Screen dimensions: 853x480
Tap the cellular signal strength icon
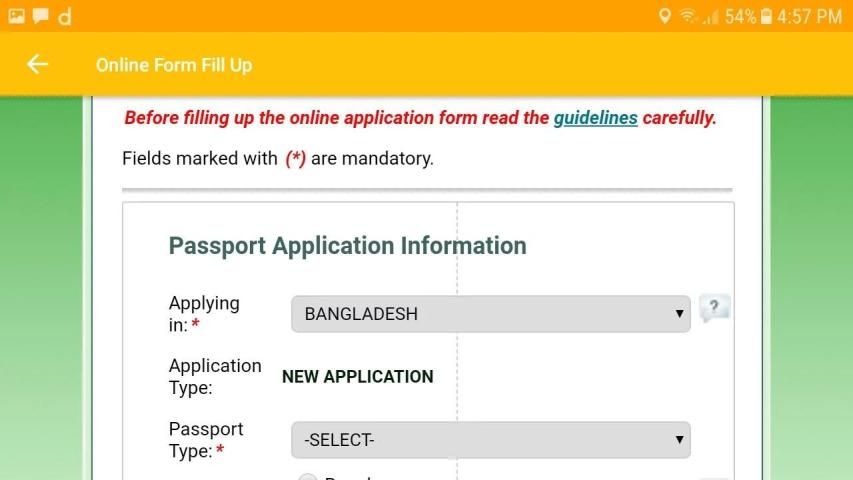[x=710, y=16]
